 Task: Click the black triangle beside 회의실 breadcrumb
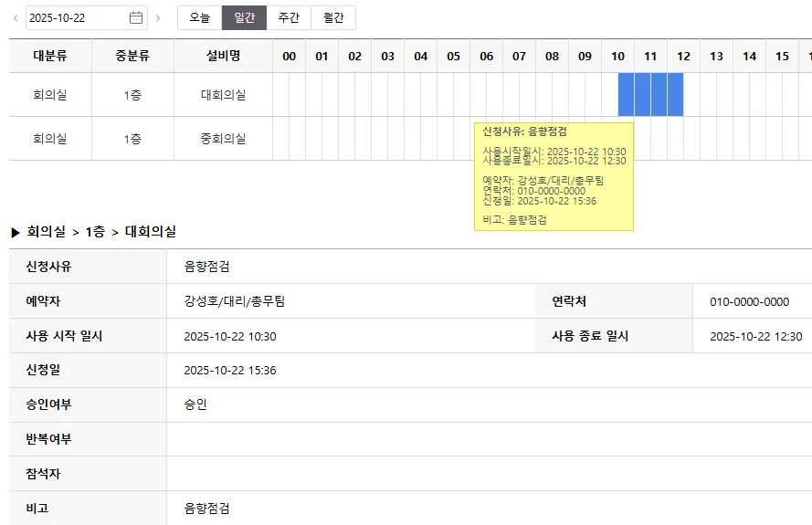(16, 233)
